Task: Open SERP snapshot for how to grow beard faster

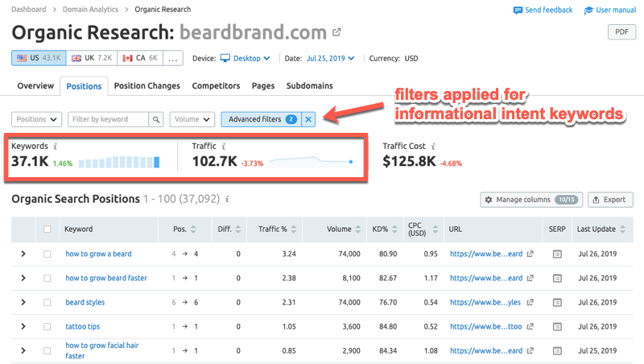Action: (x=557, y=279)
